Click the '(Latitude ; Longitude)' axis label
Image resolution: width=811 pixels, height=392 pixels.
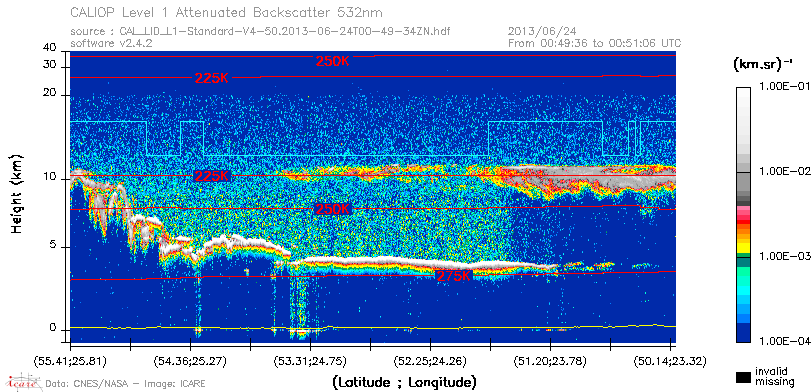pyautogui.click(x=403, y=383)
